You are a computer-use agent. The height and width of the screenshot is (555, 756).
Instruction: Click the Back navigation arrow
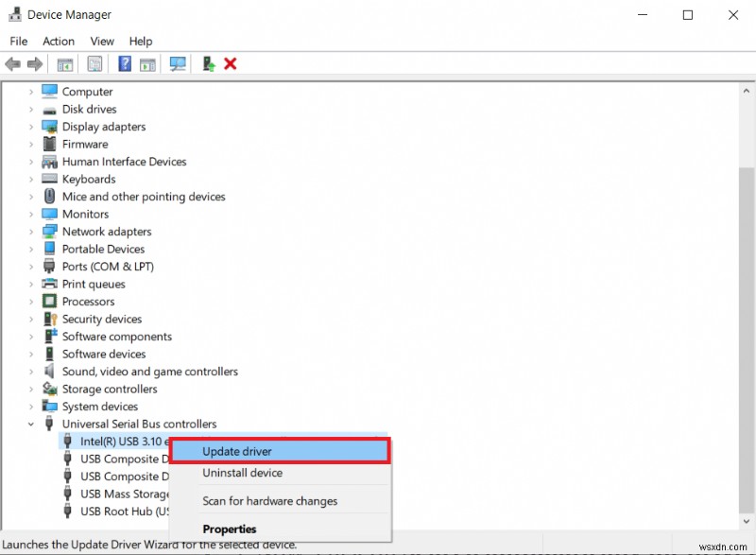[x=12, y=63]
